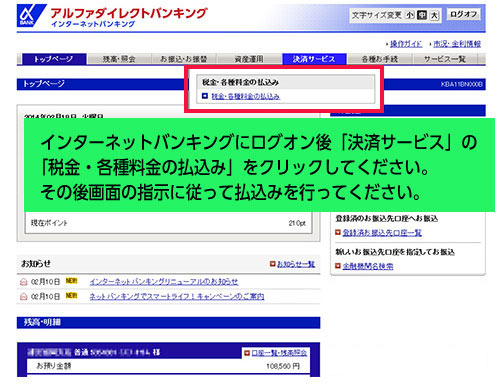Select the 残高・照会 tab
Screen dimensions: 500x387
[119, 59]
